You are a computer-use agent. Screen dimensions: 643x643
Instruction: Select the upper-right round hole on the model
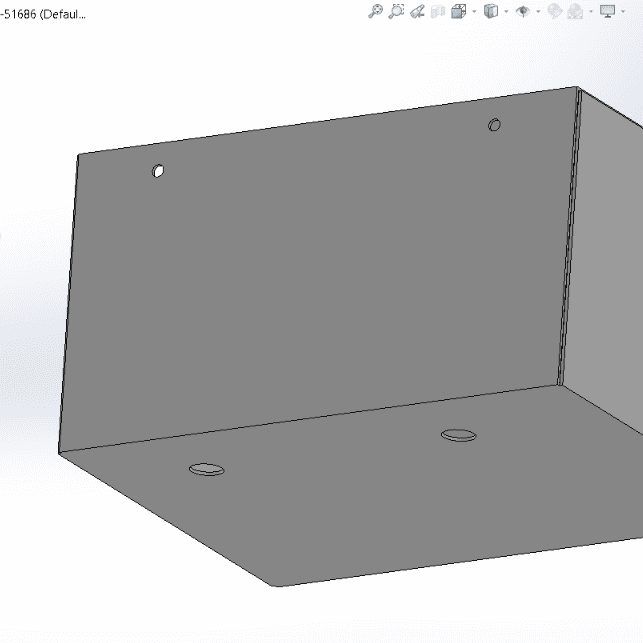tap(494, 125)
